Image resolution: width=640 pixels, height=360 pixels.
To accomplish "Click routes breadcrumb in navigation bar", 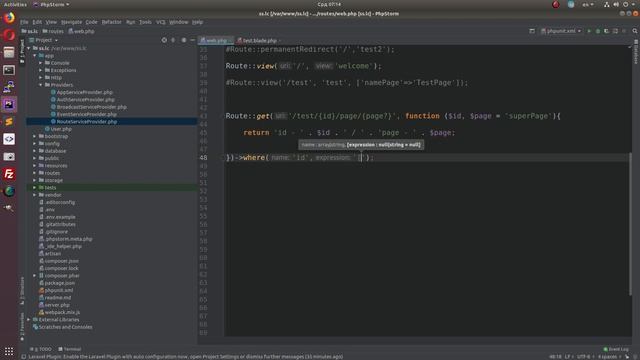I will 53,31.
